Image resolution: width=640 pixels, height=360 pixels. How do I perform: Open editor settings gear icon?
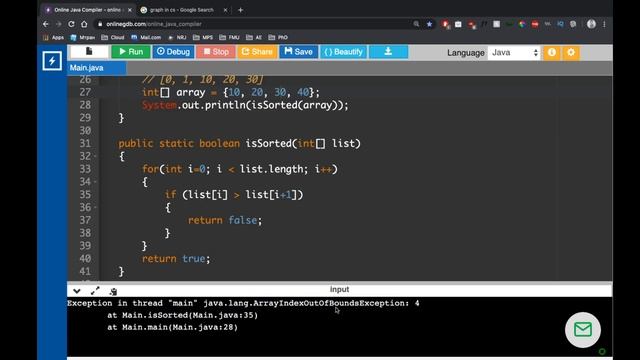[x=571, y=52]
